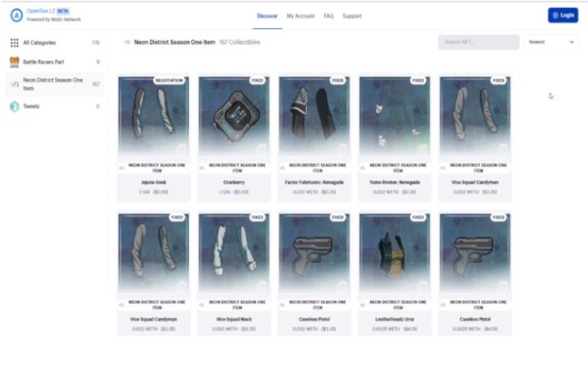Viewport: 588px width, 371px height.
Task: Select the Battle Racers Part category
Action: 55,62
